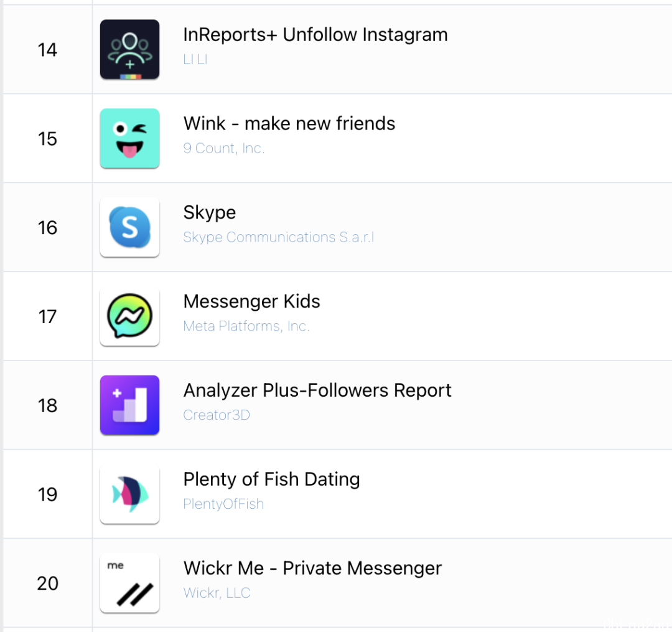
Task: Click rank number 19 cell
Action: pos(47,494)
